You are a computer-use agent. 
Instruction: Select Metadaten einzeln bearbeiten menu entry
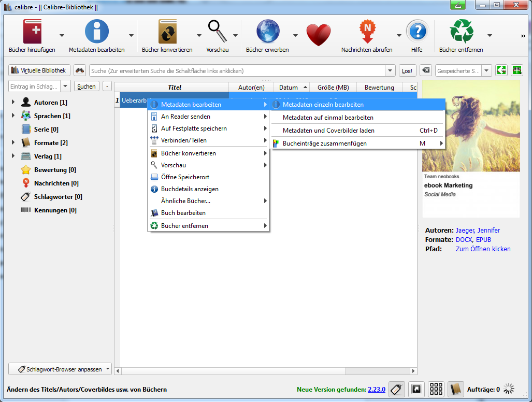click(x=323, y=105)
